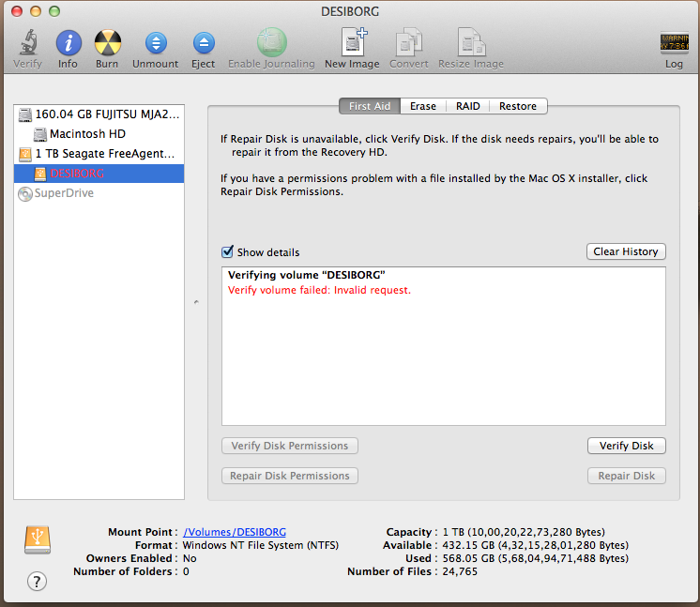Image resolution: width=700 pixels, height=607 pixels.
Task: Click the red 'Verify volume failed' message
Action: pyautogui.click(x=319, y=290)
